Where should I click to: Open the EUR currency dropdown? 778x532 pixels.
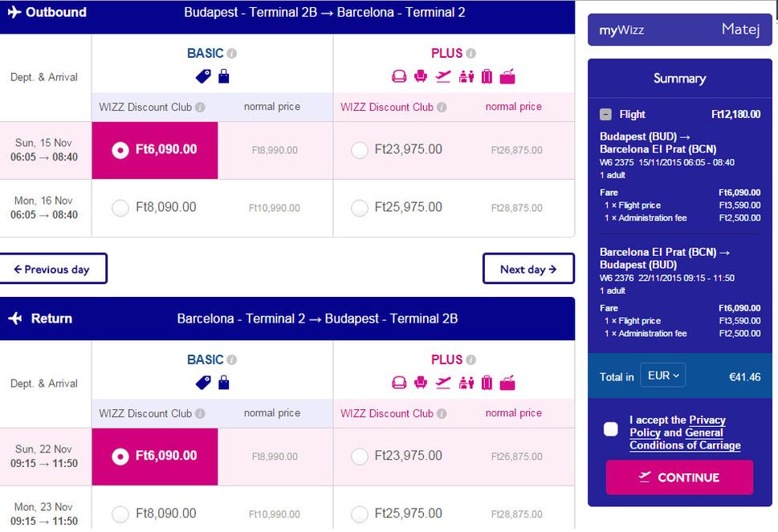tap(663, 376)
